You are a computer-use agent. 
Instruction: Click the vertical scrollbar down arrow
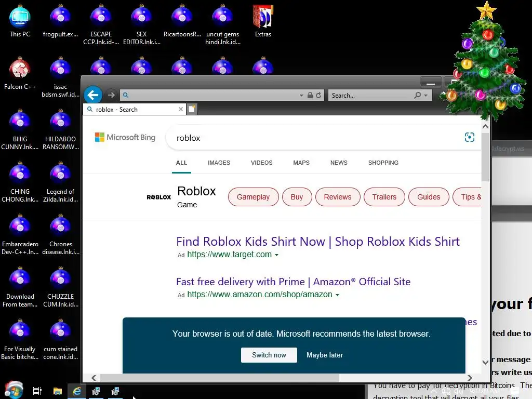485,362
